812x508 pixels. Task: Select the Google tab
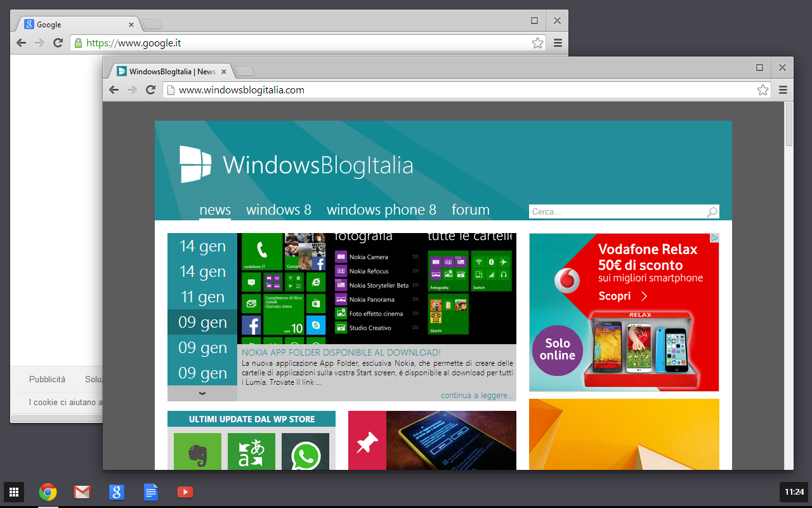point(79,24)
